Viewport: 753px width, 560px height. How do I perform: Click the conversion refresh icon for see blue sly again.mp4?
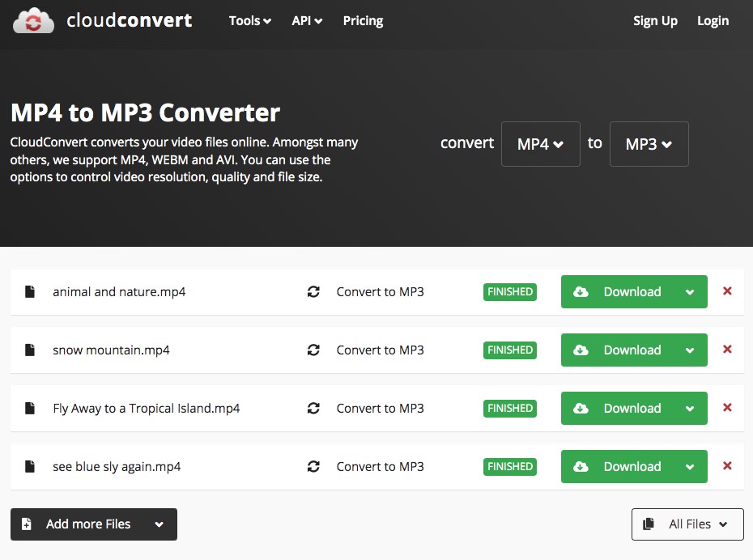pyautogui.click(x=313, y=466)
